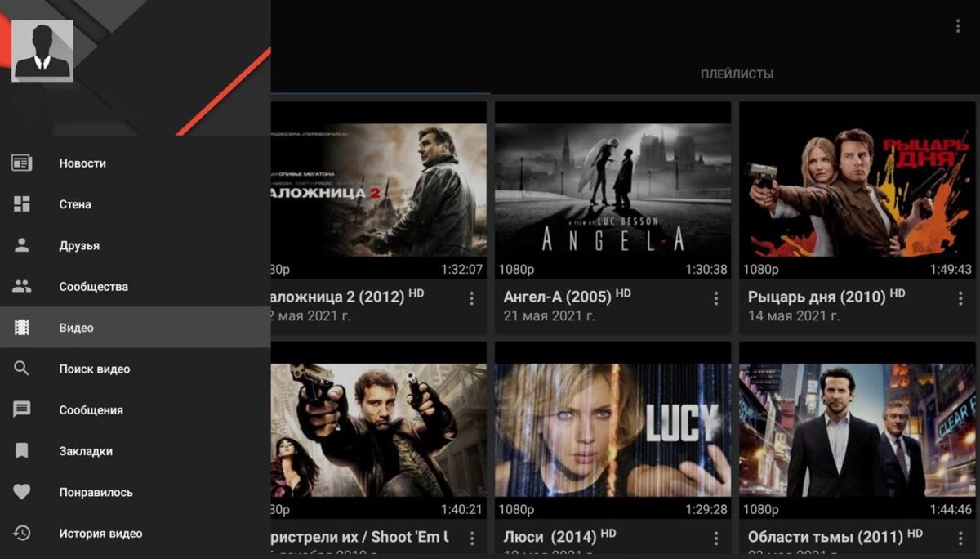Play the Shoot 'Em Up thumbnail
The height and width of the screenshot is (559, 980).
coord(379,431)
